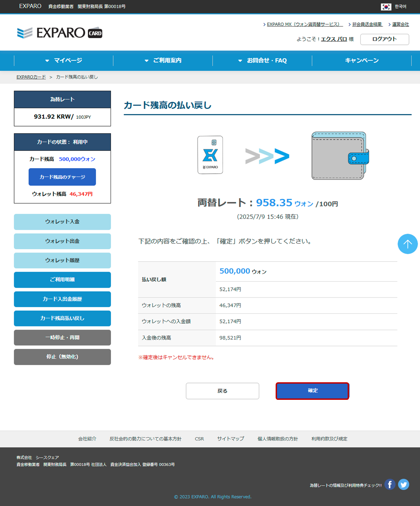Image resolution: width=420 pixels, height=506 pixels.
Task: Open the サイトマップ footer link
Action: 231,439
